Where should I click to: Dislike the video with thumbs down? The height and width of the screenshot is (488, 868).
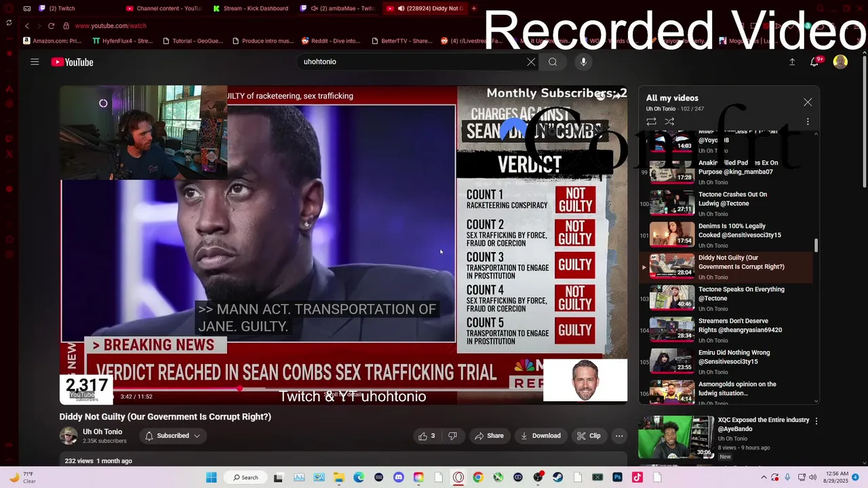pos(452,436)
